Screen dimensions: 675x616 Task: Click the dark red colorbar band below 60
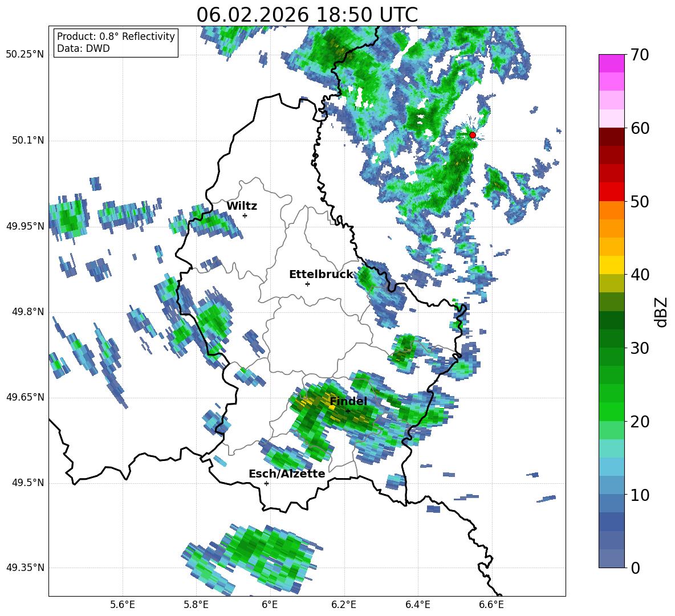pyautogui.click(x=611, y=137)
